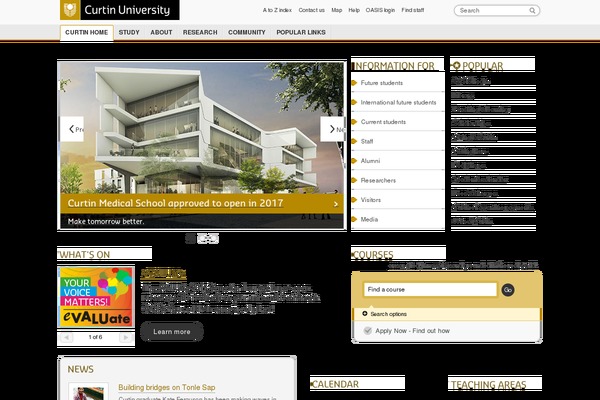This screenshot has height=400, width=600.
Task: Open the Staff information link
Action: [367, 142]
